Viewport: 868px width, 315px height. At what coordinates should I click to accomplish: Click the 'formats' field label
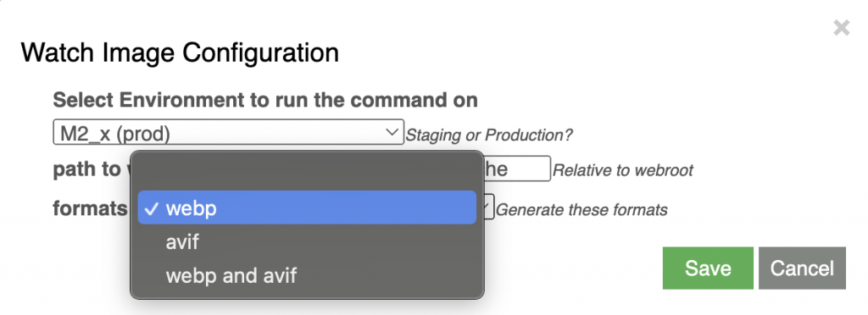(90, 208)
